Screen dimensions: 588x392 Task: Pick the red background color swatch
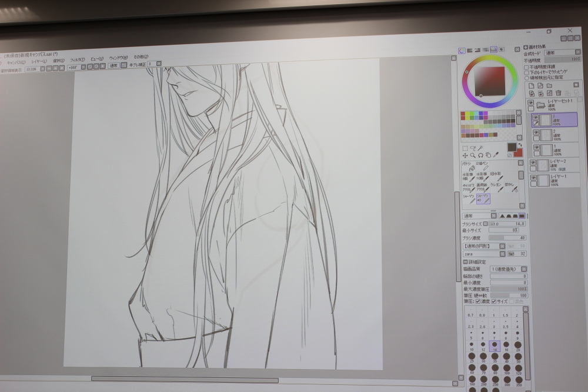[x=518, y=152]
